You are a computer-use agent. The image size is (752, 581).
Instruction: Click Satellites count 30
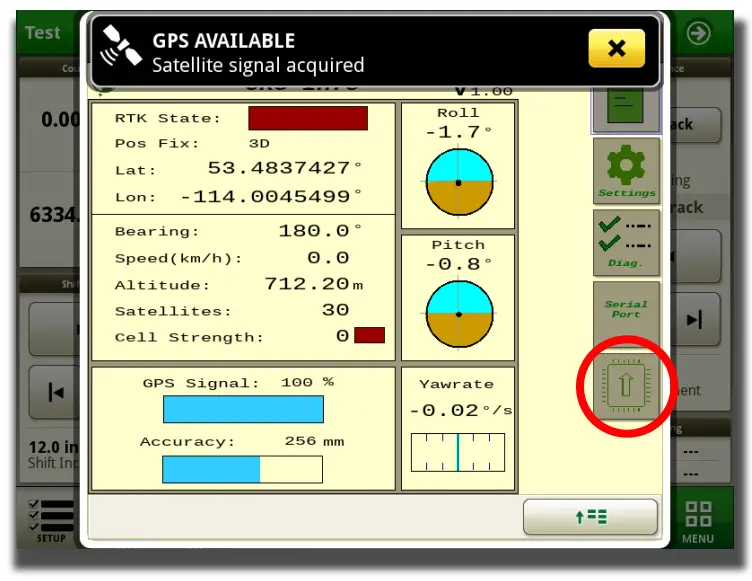(335, 310)
